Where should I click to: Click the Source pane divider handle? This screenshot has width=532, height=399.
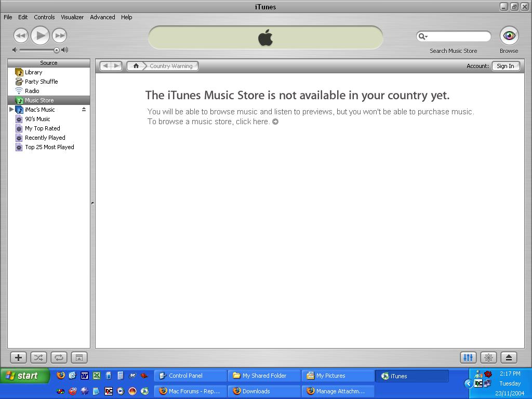pyautogui.click(x=92, y=204)
